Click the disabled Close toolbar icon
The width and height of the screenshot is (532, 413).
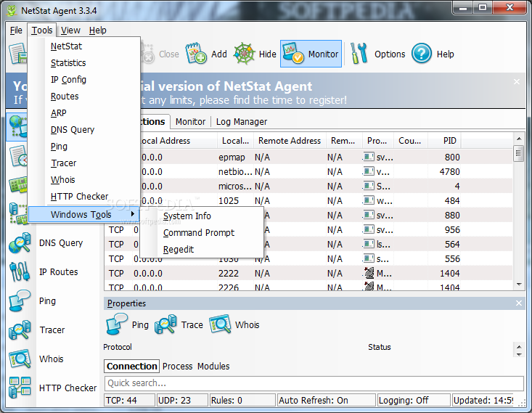click(147, 54)
